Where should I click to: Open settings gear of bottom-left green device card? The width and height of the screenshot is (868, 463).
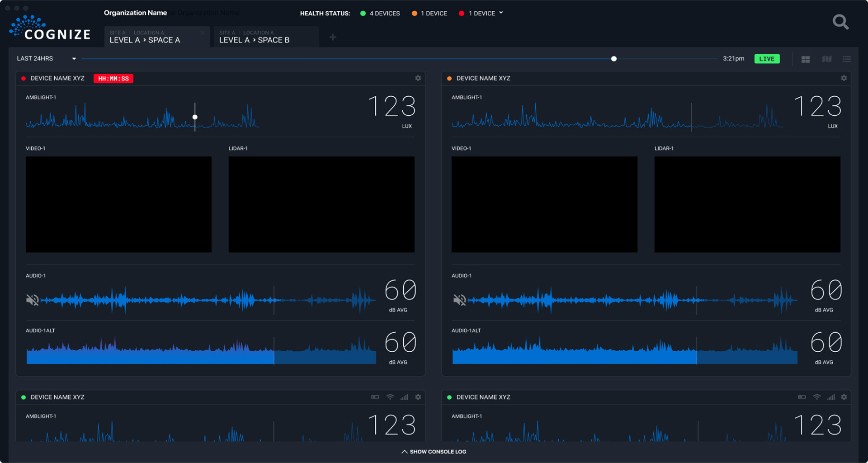[418, 397]
